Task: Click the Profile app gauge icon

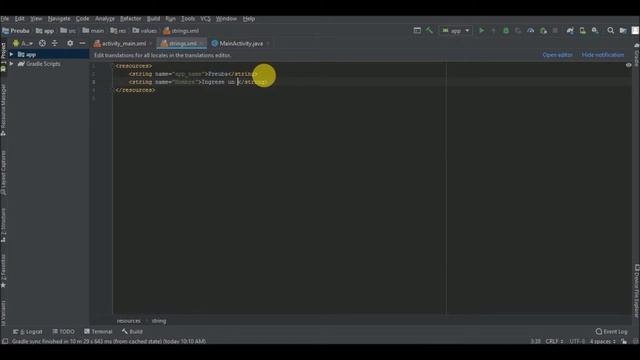Action: tap(530, 30)
